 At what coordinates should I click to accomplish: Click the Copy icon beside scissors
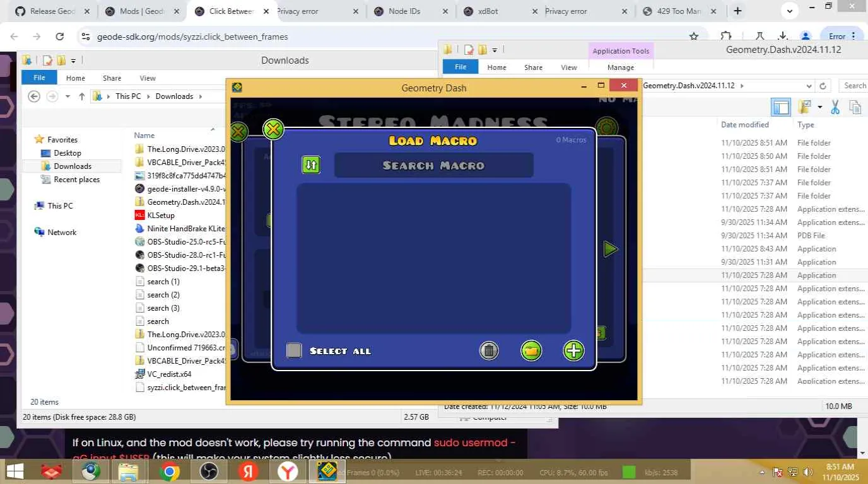[x=855, y=108]
